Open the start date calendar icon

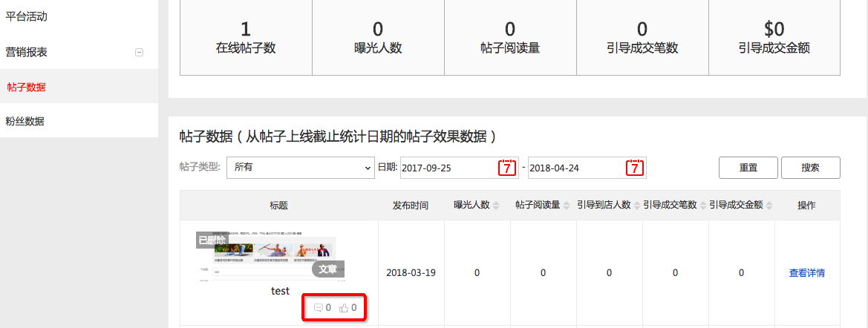tap(506, 168)
